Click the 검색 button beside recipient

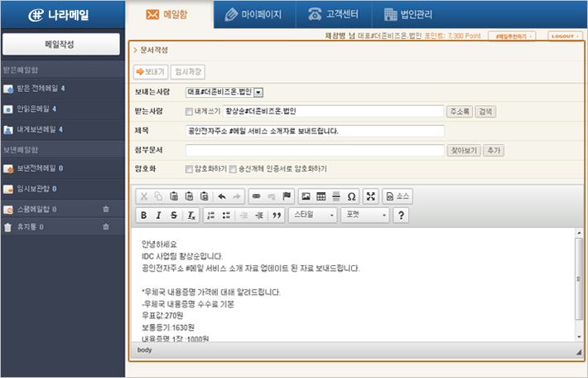[x=485, y=111]
